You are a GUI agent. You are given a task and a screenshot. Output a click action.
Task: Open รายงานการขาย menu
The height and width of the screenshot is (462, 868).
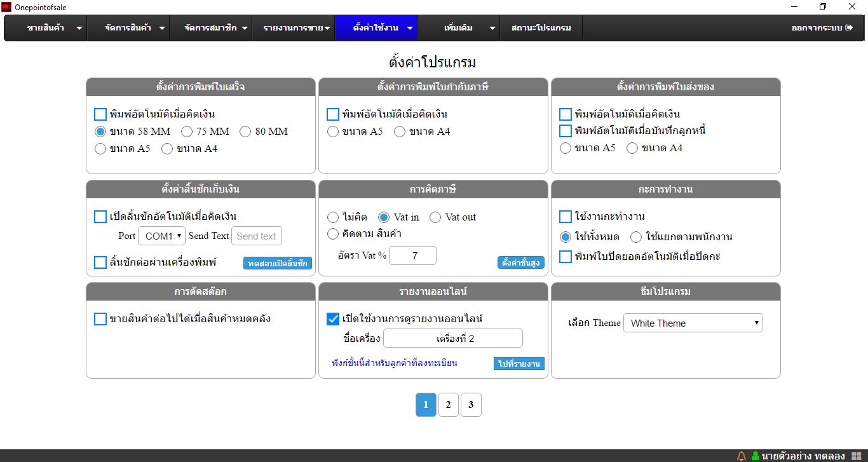click(x=294, y=28)
